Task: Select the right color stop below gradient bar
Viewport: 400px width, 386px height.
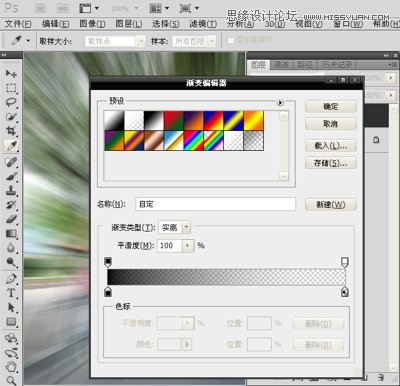Action: (x=345, y=291)
